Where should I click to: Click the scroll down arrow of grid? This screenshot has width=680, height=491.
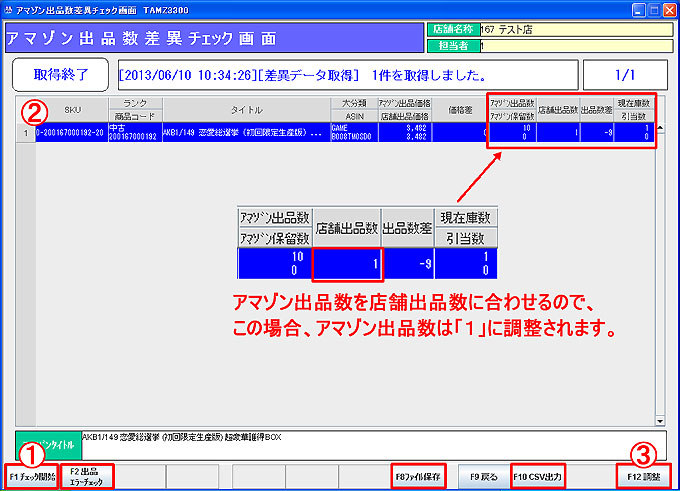(x=659, y=420)
